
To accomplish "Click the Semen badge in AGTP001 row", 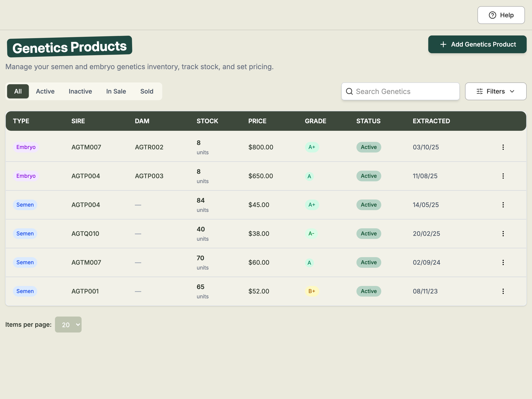I will tap(25, 291).
